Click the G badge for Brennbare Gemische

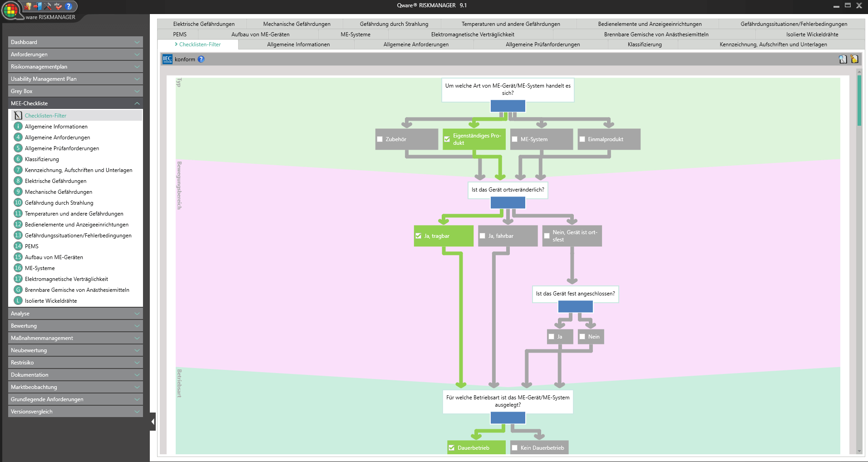click(18, 290)
